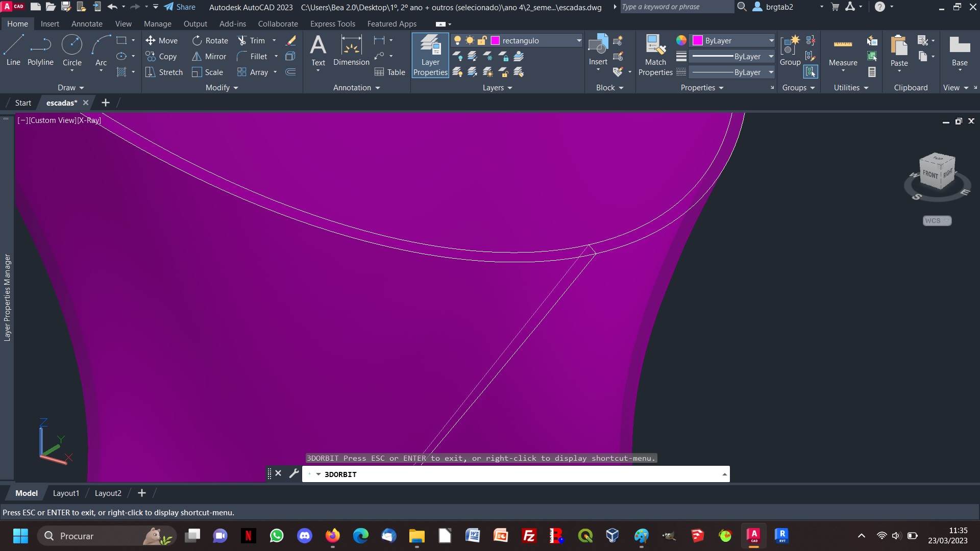Click the Layer Lock icon
This screenshot has height=551, width=980.
[503, 56]
